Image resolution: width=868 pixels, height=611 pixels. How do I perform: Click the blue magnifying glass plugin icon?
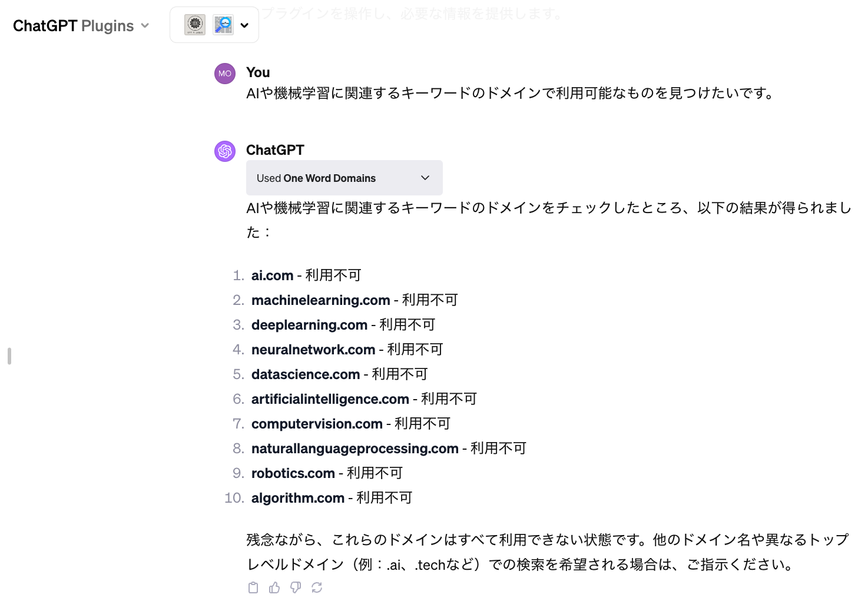click(223, 25)
